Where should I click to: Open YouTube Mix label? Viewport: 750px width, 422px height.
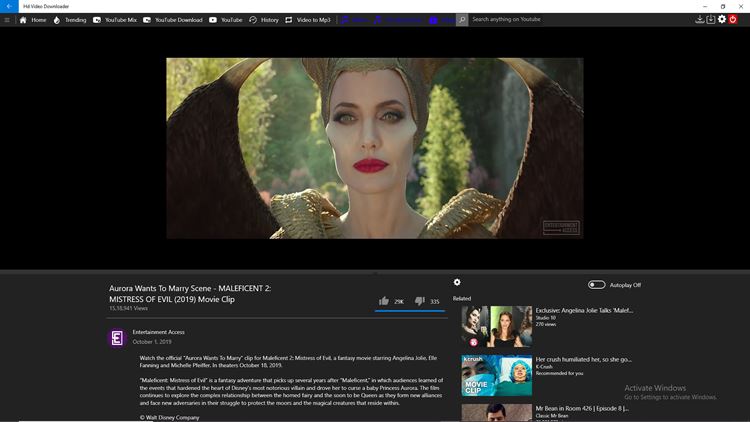(121, 20)
